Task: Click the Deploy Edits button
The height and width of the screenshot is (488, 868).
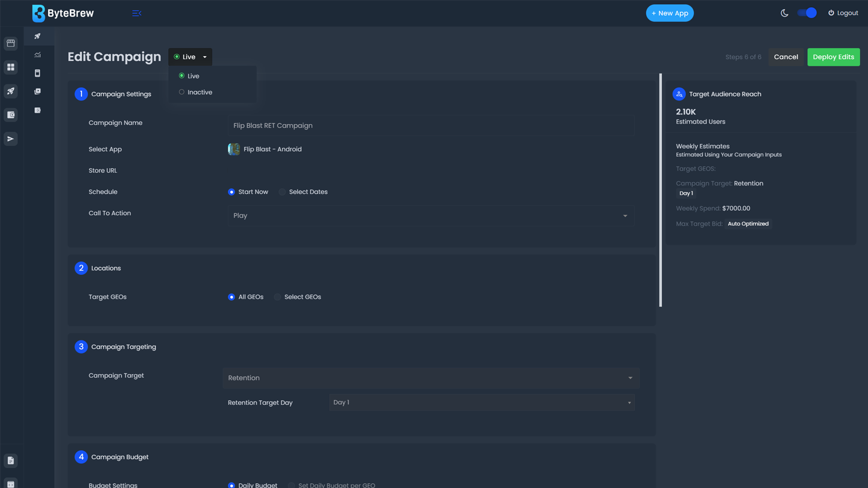Action: pyautogui.click(x=833, y=57)
